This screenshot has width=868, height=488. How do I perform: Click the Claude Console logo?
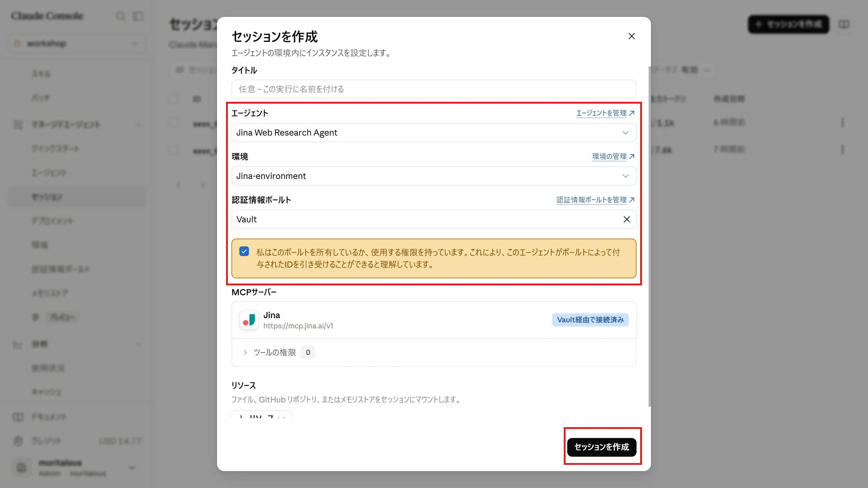pyautogui.click(x=47, y=16)
